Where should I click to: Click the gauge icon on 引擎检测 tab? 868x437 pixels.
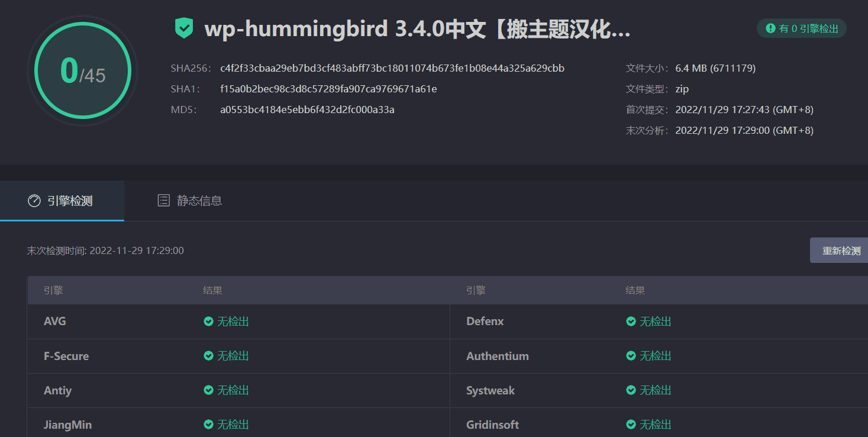(34, 201)
